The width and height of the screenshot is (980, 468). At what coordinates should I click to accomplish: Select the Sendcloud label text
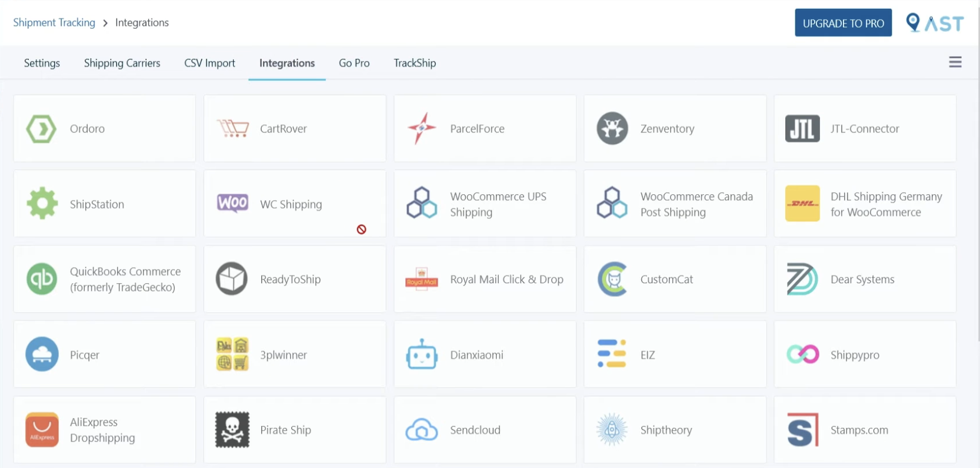point(475,430)
